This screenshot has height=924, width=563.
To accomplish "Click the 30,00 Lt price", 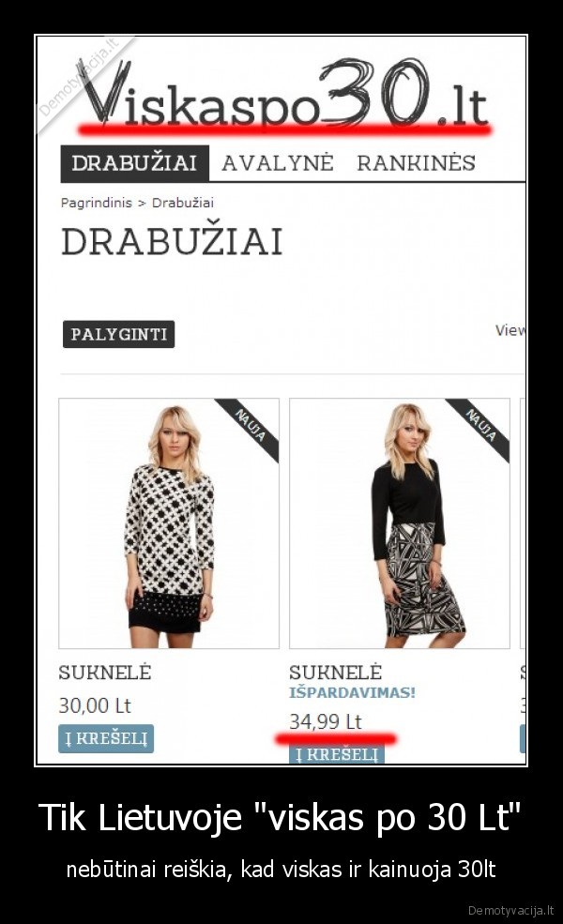I will coord(95,705).
